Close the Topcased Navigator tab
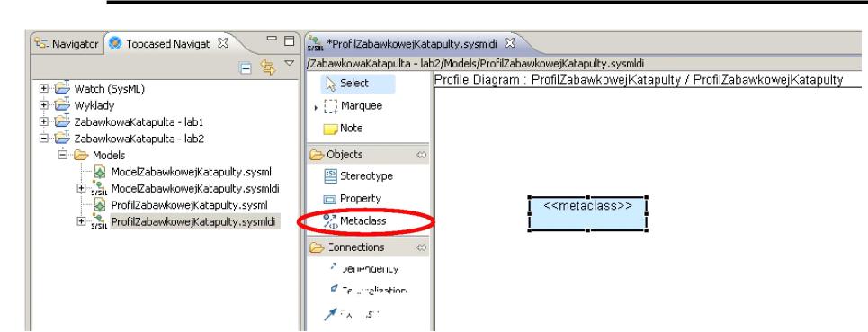Viewport: 868px width, 332px height. click(222, 43)
